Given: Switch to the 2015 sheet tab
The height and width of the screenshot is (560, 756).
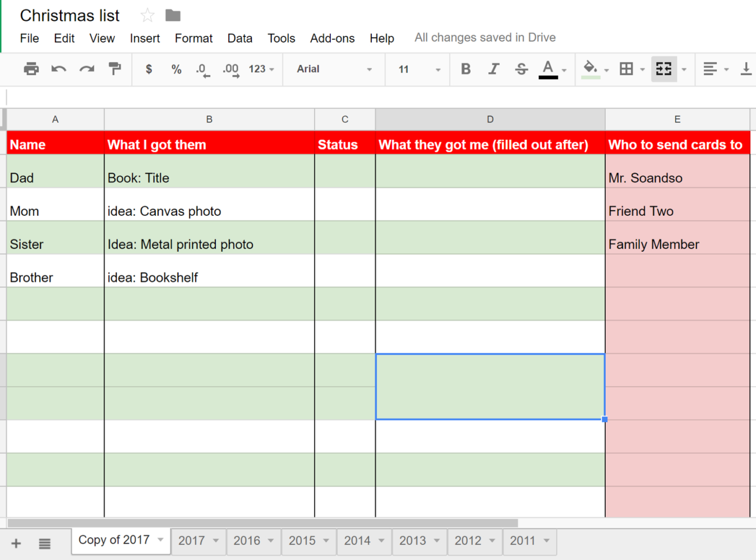Looking at the screenshot, I should (303, 540).
